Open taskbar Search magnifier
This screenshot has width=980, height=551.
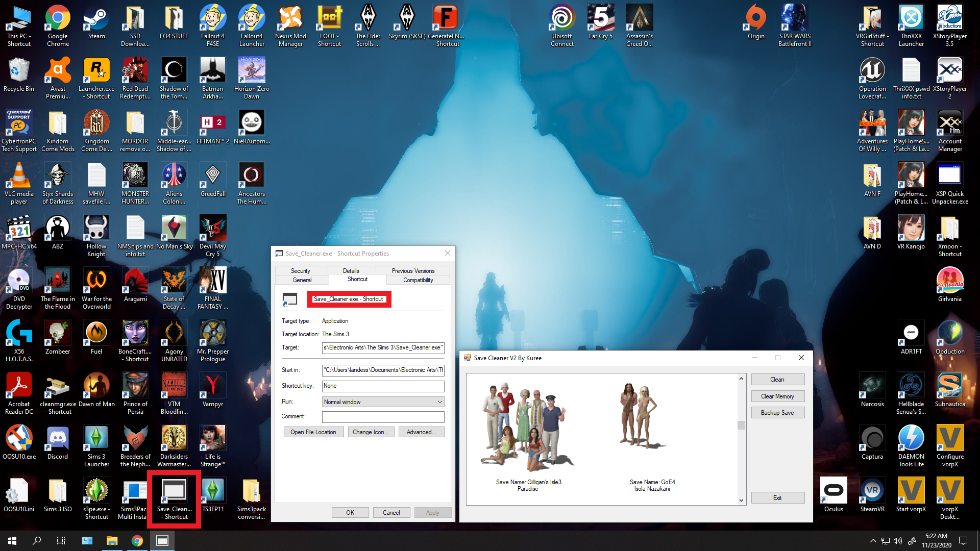[x=37, y=541]
